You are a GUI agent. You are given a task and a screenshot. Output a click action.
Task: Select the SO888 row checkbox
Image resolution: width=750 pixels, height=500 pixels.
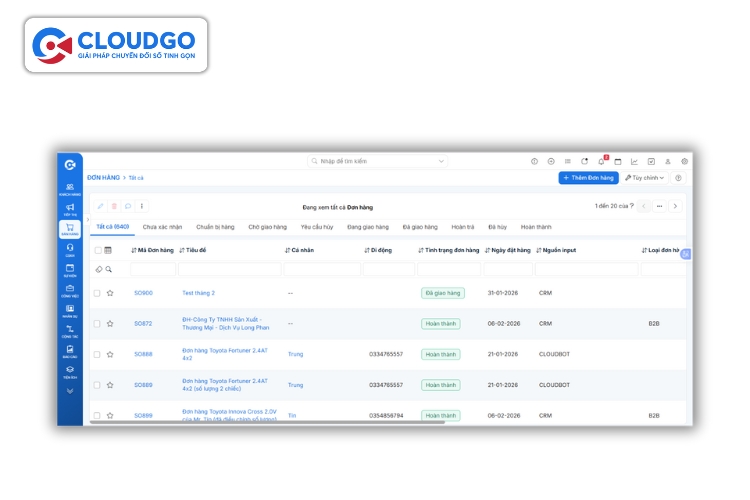coord(97,354)
